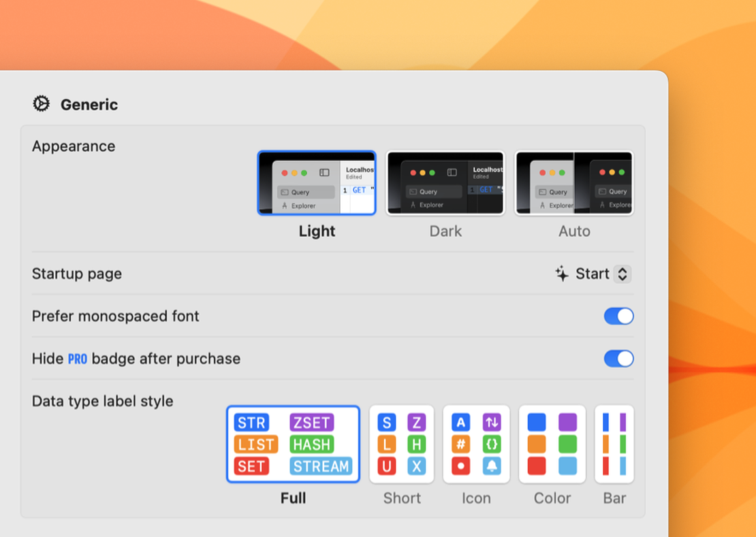This screenshot has height=537, width=756.
Task: Click the sort arrows icon in the Icon preview
Action: click(492, 422)
